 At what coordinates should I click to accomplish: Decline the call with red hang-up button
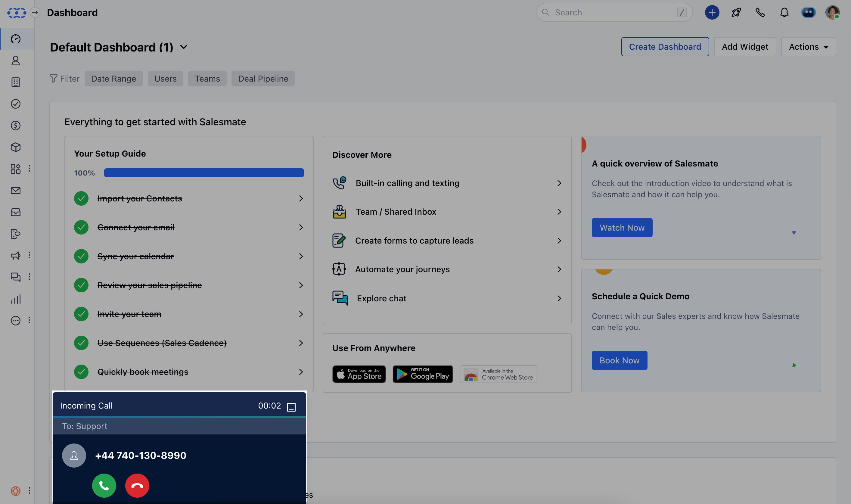pos(137,486)
